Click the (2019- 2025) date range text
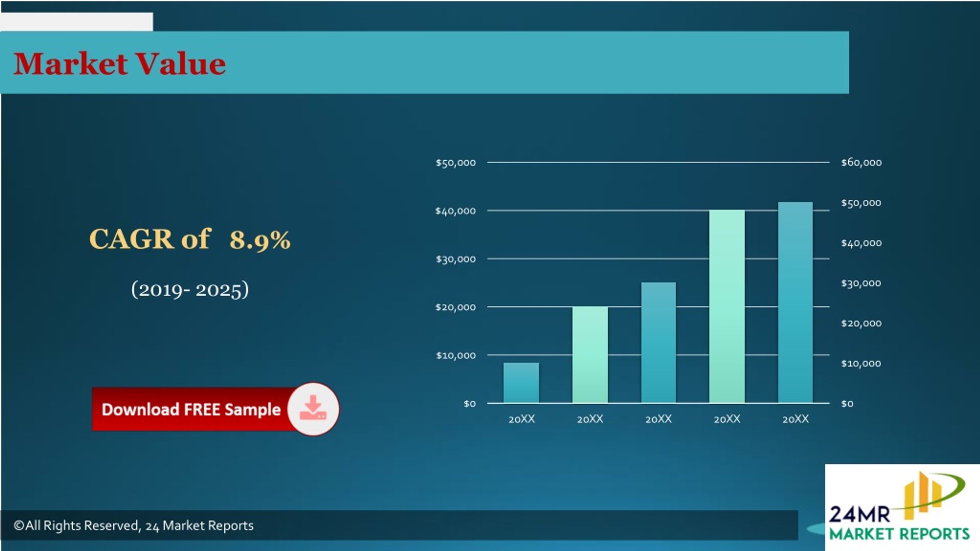Screen dimensions: 980x551 [190, 290]
